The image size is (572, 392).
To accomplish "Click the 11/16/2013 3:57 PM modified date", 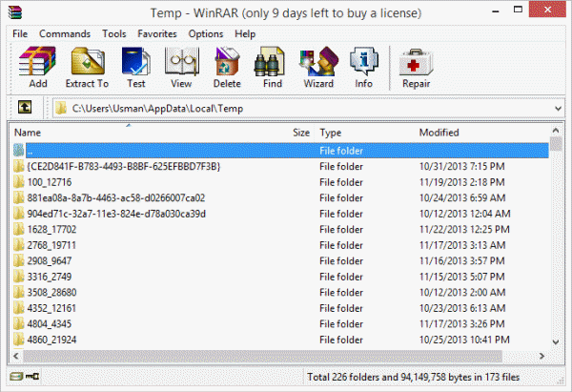I will (x=461, y=260).
